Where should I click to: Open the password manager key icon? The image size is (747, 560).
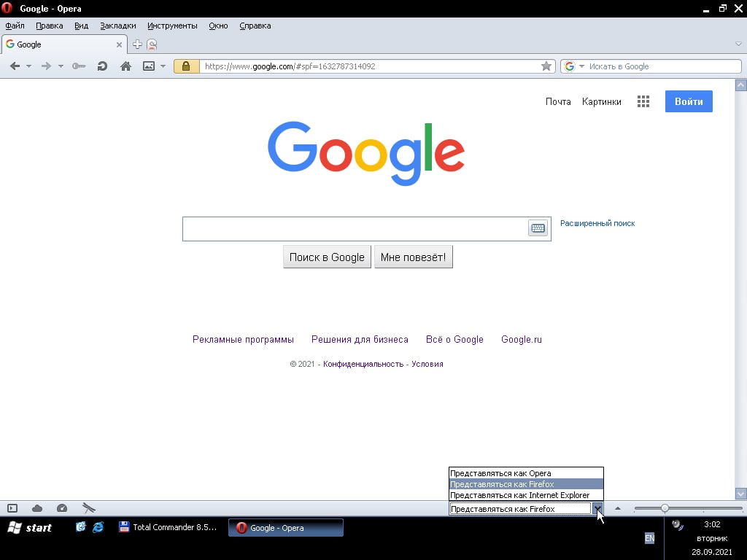click(79, 66)
